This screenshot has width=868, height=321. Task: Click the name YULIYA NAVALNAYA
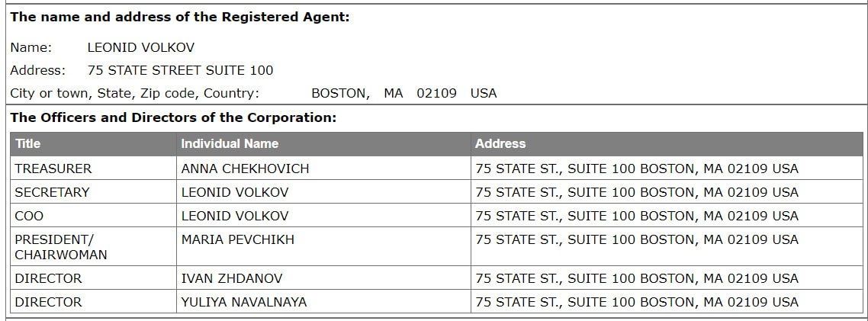click(x=244, y=302)
